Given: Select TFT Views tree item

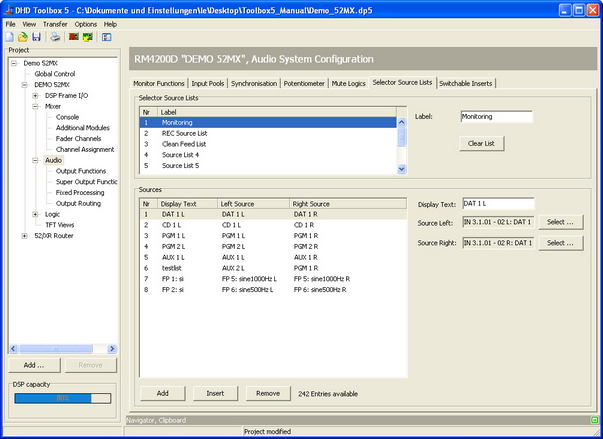Looking at the screenshot, I should point(60,225).
